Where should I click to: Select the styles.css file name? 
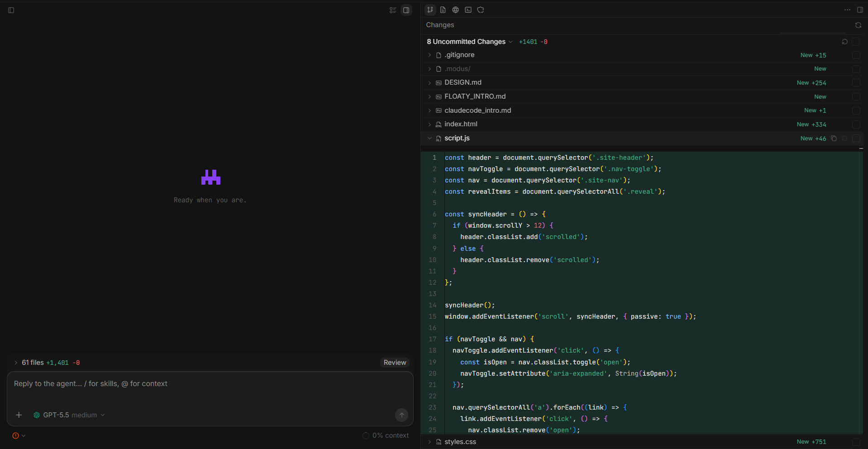(x=460, y=442)
